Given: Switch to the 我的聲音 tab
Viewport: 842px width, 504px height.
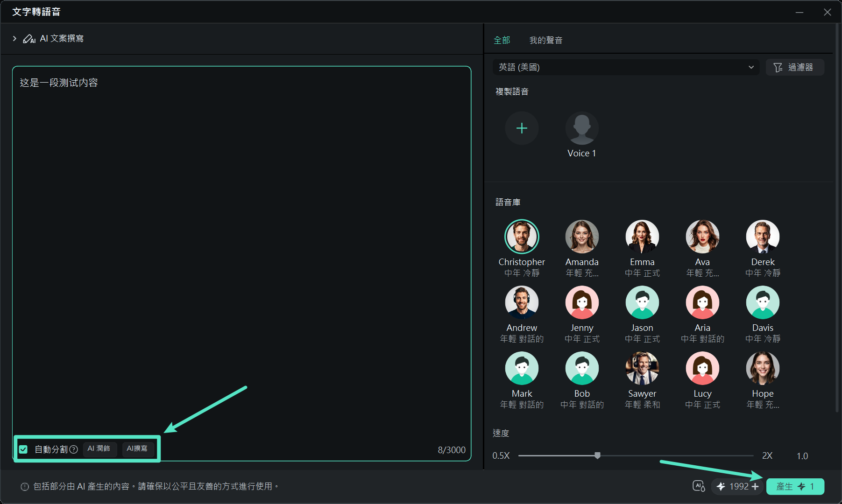Looking at the screenshot, I should (545, 40).
